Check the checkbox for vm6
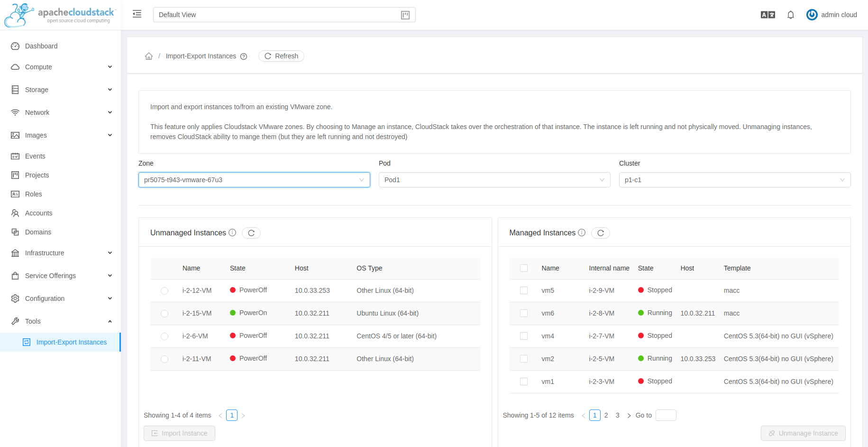868x447 pixels. (524, 313)
